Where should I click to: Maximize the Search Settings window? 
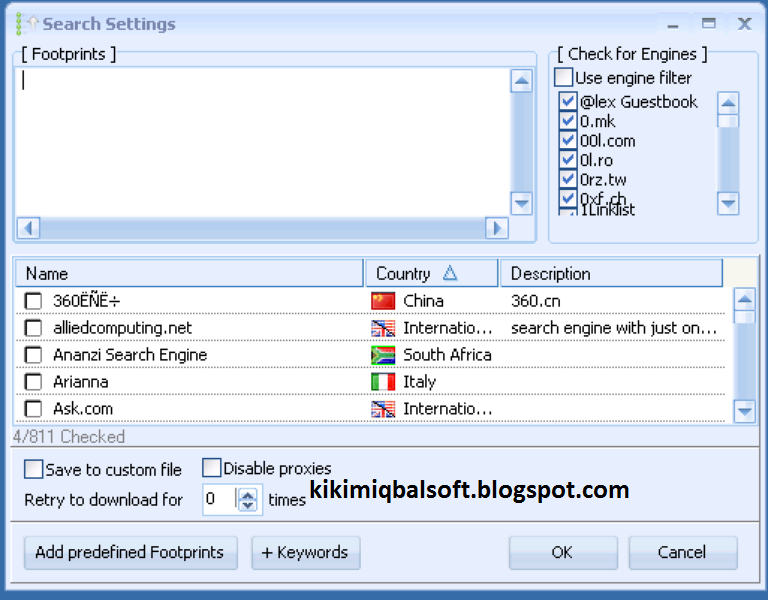(708, 23)
